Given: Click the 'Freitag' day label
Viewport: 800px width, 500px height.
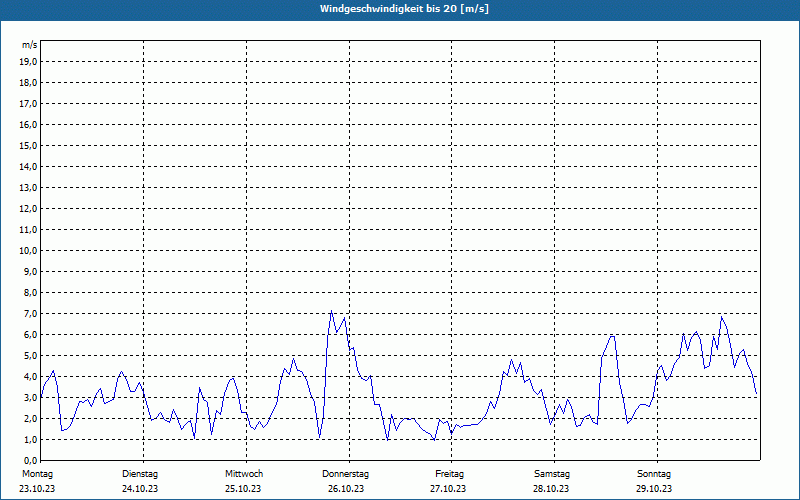Looking at the screenshot, I should [x=449, y=474].
